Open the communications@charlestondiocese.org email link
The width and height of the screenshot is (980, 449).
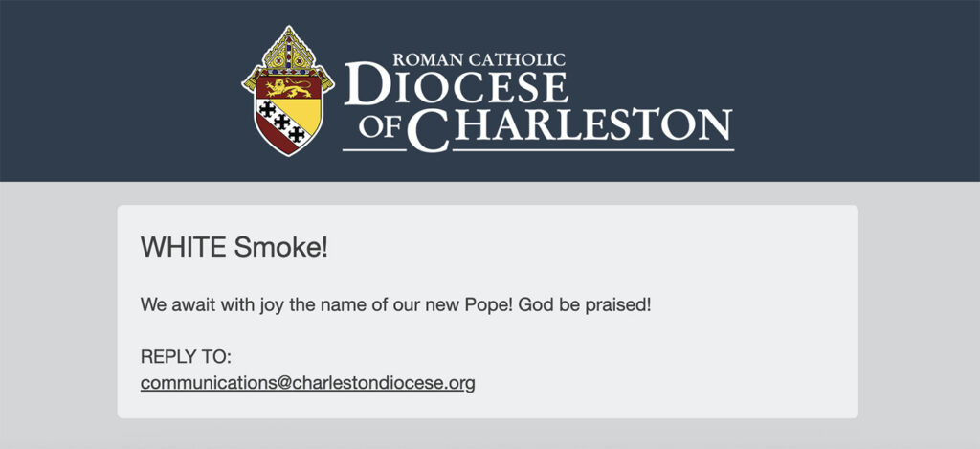coord(307,383)
